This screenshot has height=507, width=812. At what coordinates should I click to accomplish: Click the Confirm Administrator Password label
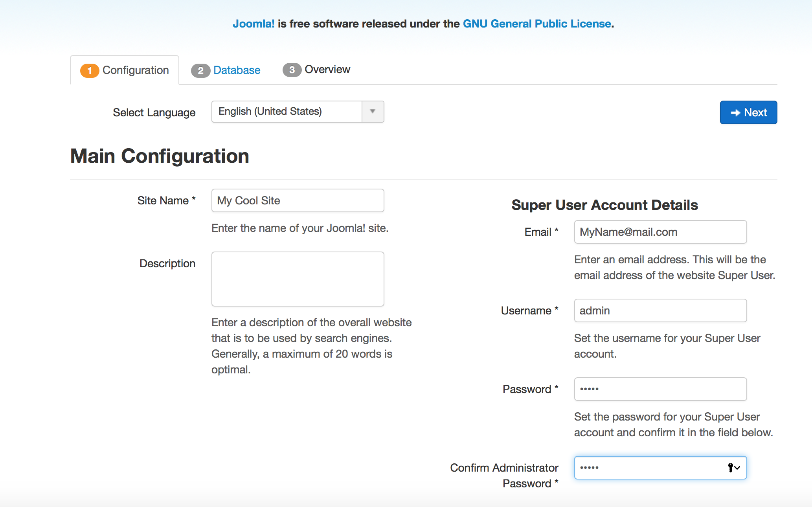[x=504, y=476]
